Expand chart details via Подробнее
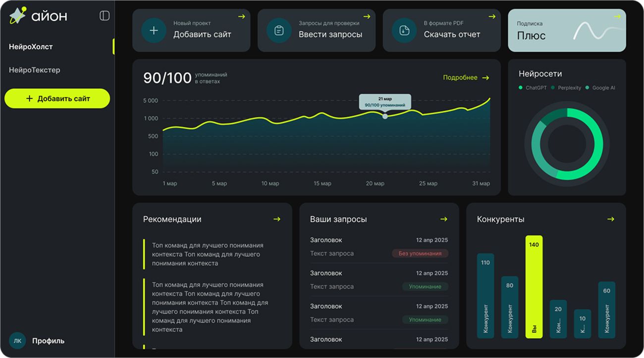The image size is (644, 358). point(466,78)
